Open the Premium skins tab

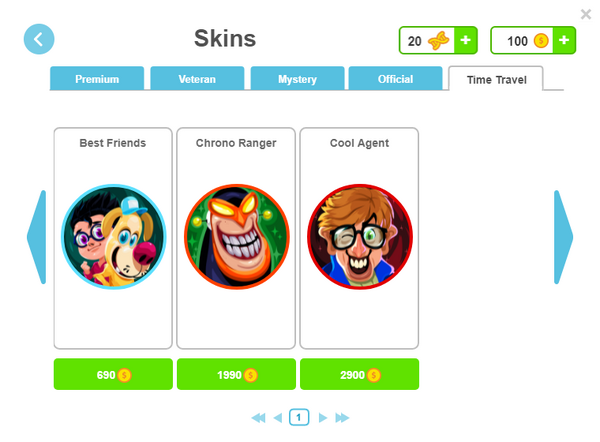pyautogui.click(x=97, y=78)
